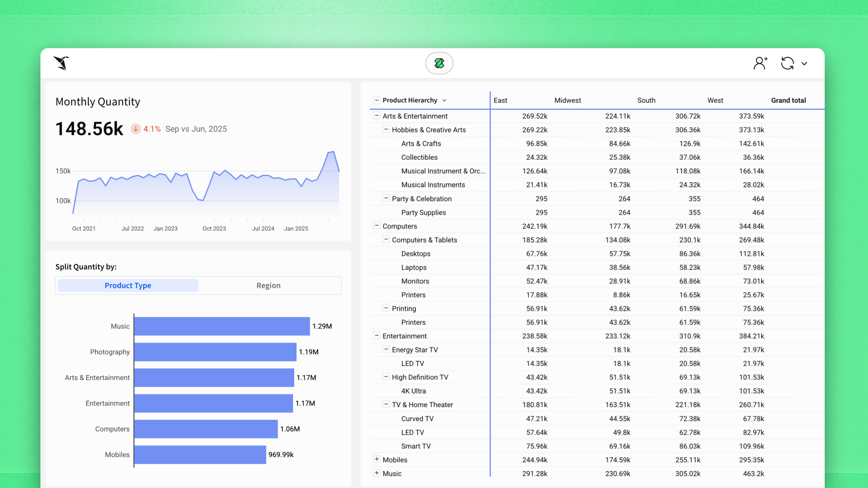Expand the Music category row
This screenshot has width=868, height=488.
tap(377, 473)
